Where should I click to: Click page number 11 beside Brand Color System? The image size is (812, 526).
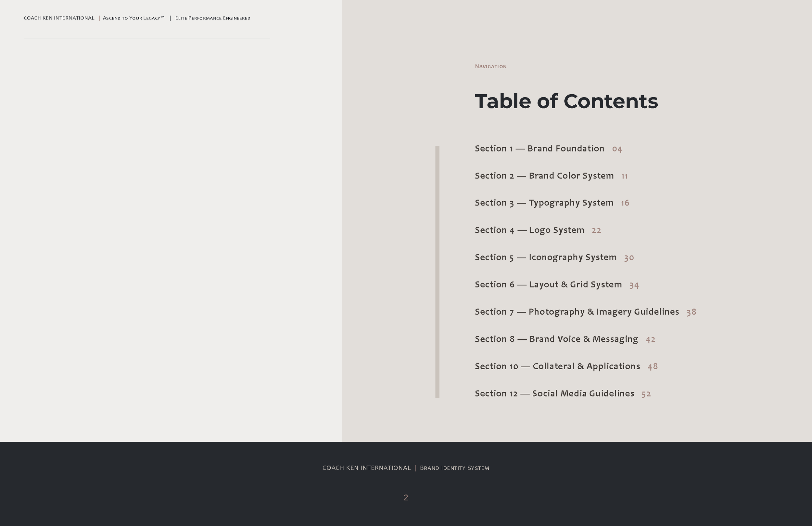624,176
